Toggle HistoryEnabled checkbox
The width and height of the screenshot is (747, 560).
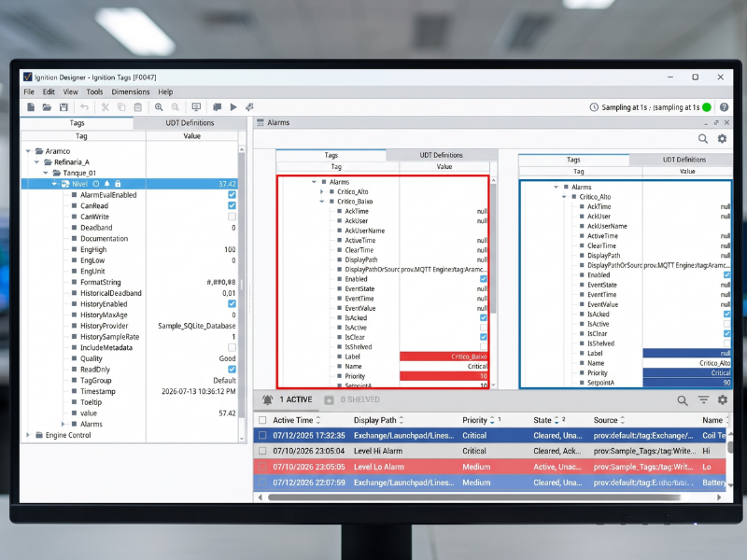(232, 304)
